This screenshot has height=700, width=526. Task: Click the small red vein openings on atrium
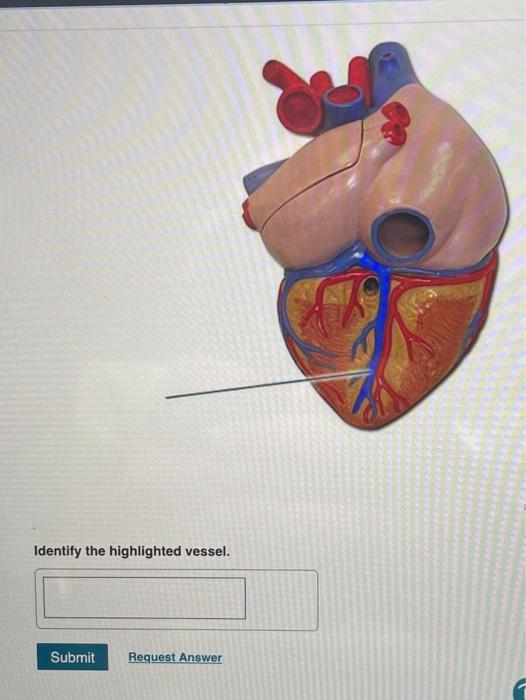[x=394, y=122]
